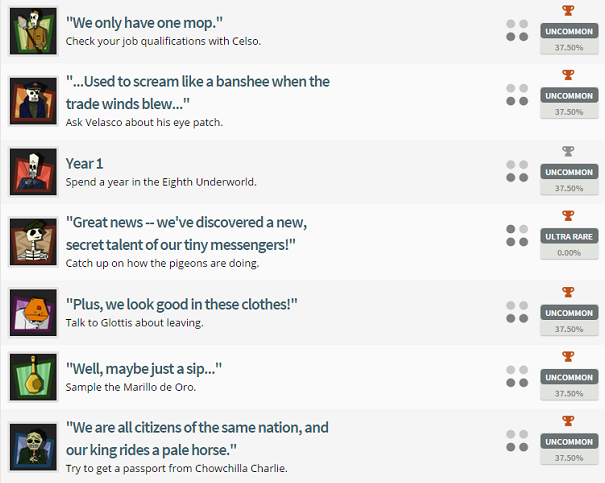Viewport: 605px width, 483px height.
Task: Click four-dot icon beside Chowchilla Charlie trophy
Action: [x=517, y=442]
